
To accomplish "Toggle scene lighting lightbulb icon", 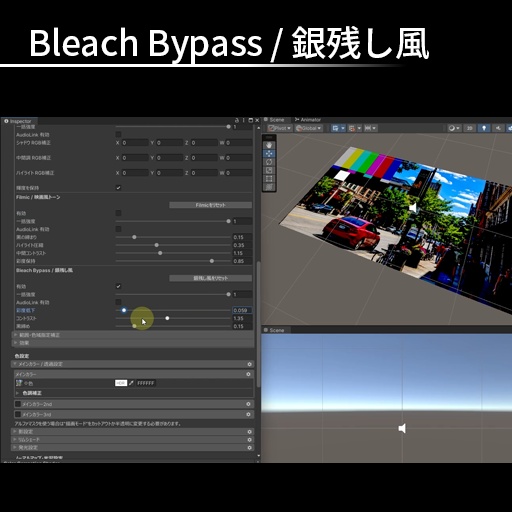I will (x=484, y=128).
